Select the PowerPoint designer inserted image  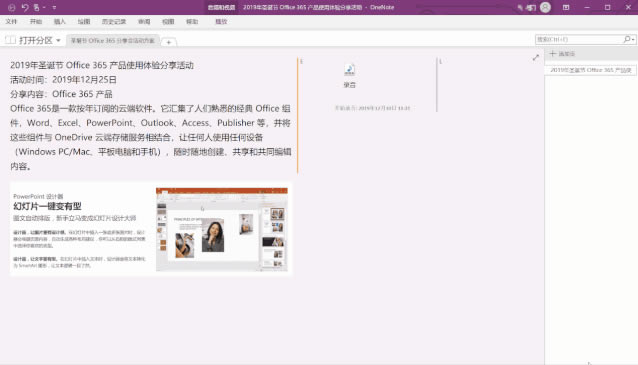(151, 229)
